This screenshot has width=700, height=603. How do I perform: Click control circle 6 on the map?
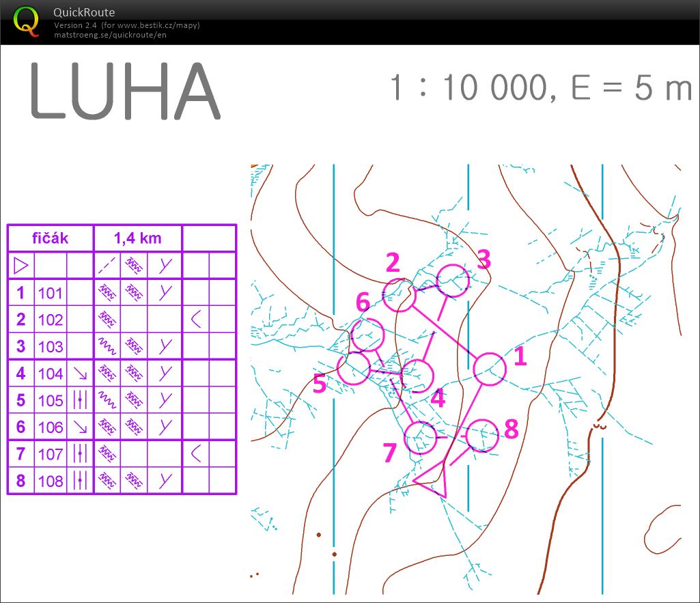367,335
